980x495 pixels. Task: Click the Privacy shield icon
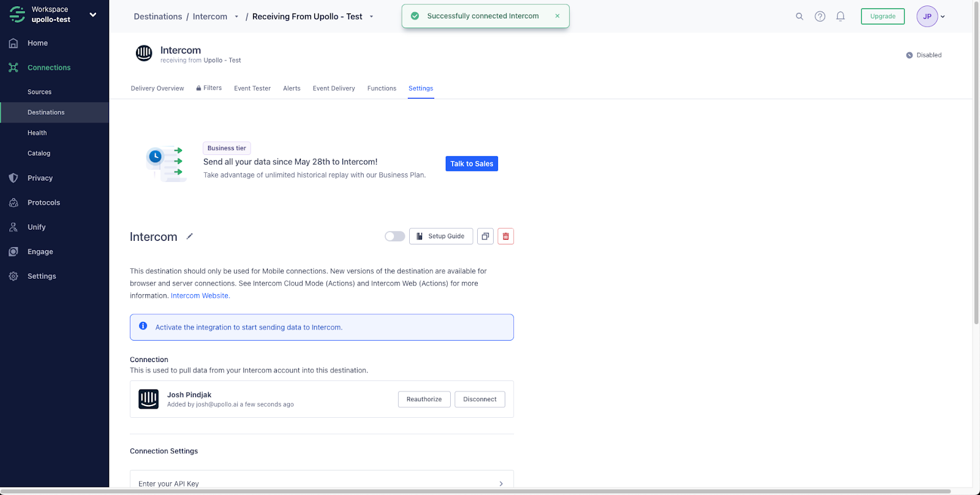13,178
